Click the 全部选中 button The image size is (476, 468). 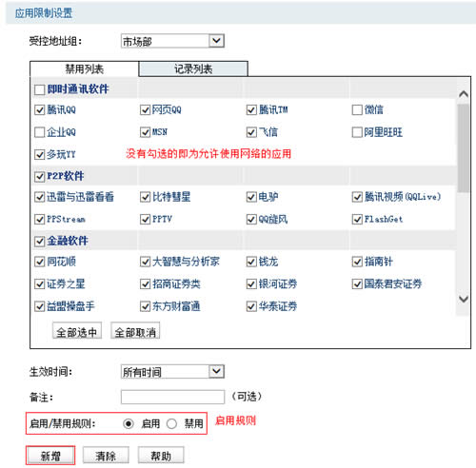click(x=77, y=331)
